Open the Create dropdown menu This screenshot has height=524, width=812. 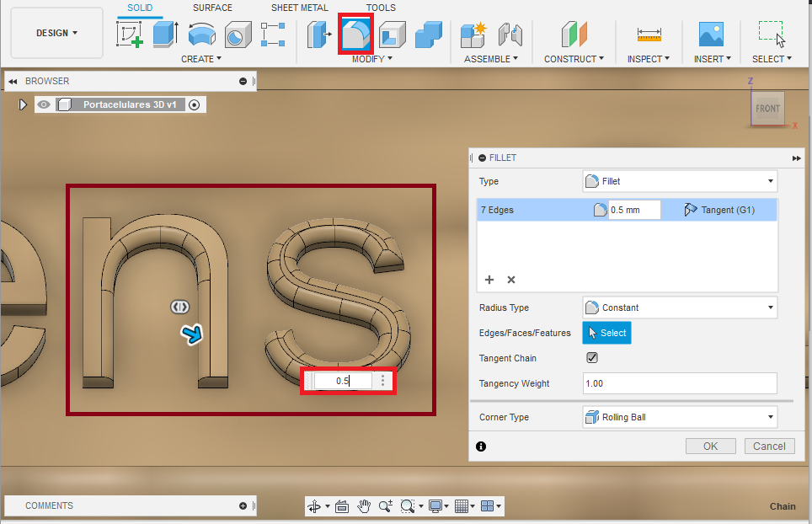(201, 59)
